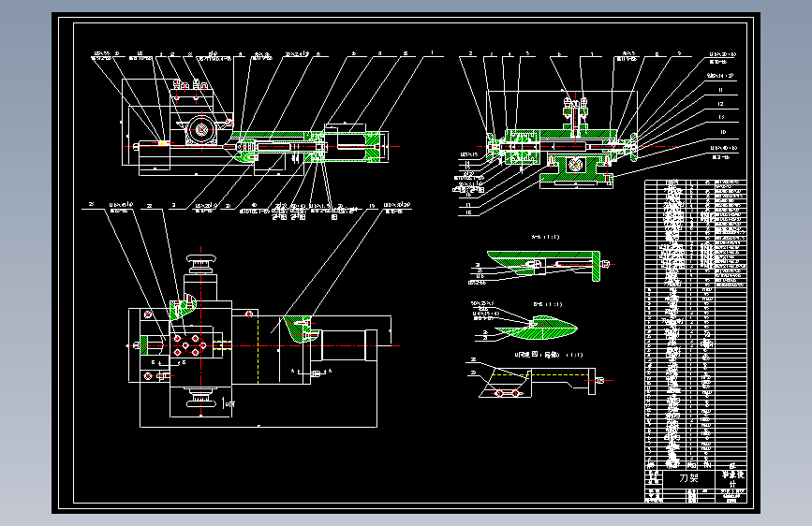The width and height of the screenshot is (812, 526).
Task: Select the lower handwheel at bottom of plan view
Action: click(x=201, y=399)
